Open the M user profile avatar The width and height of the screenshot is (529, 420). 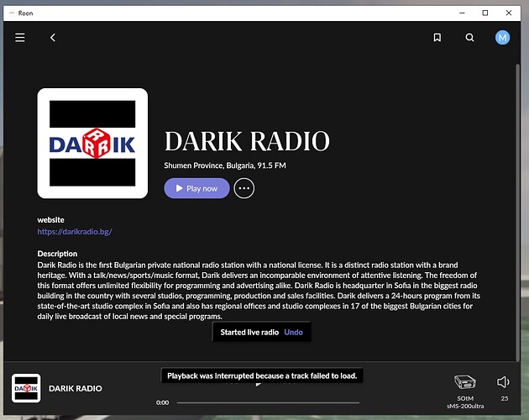click(x=502, y=38)
